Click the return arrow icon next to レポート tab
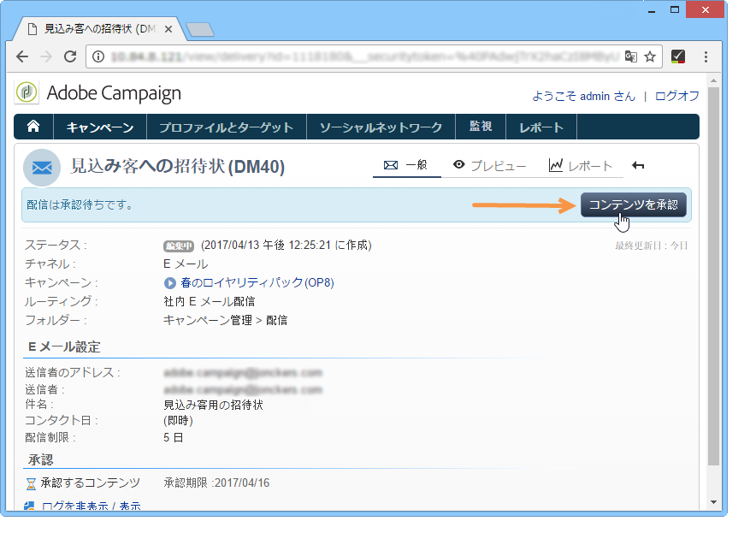The image size is (756, 533). click(x=638, y=165)
